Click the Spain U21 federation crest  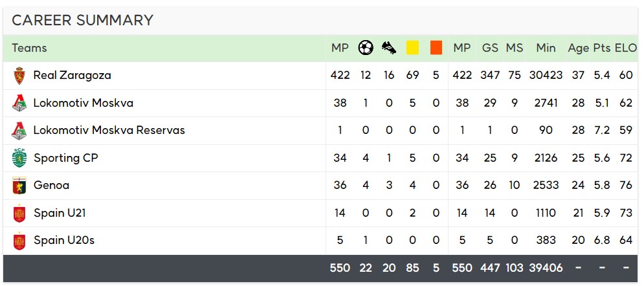19,213
